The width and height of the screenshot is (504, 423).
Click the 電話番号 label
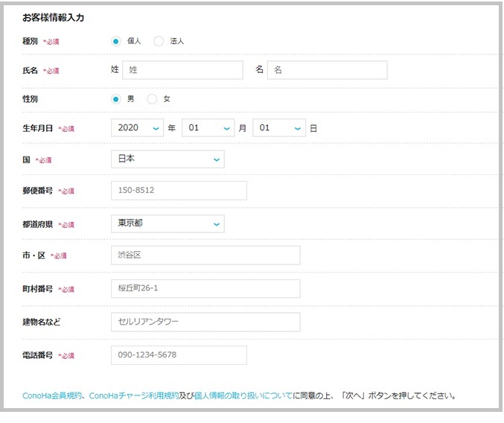pos(38,355)
